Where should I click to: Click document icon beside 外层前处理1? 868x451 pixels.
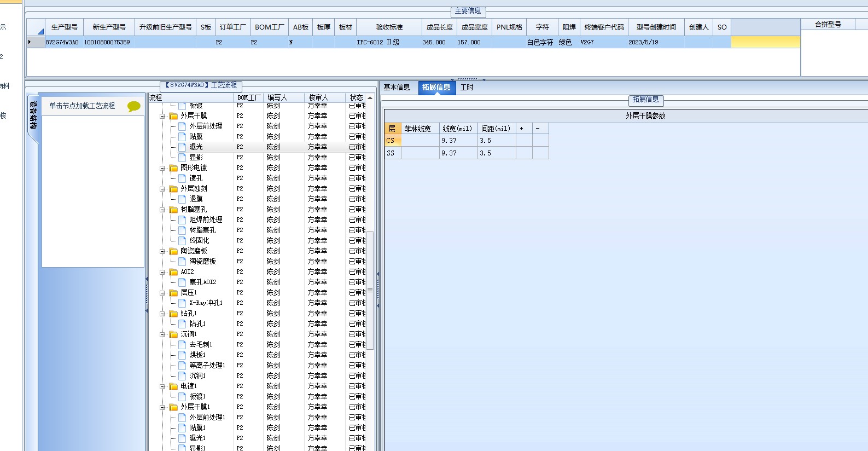[183, 418]
